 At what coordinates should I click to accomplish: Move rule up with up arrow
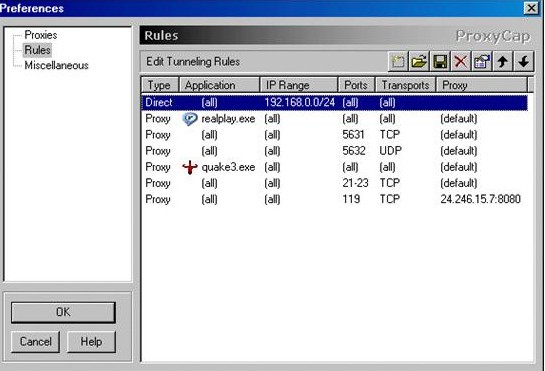click(x=503, y=62)
